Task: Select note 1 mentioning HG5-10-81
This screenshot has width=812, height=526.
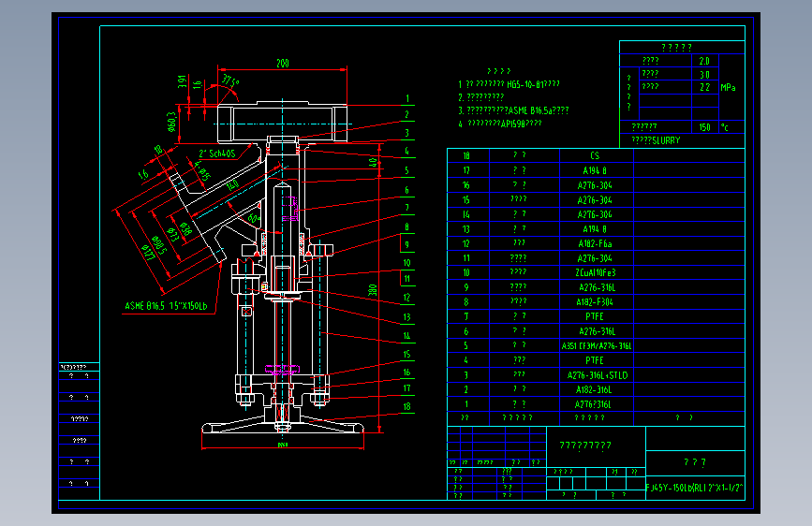Action: [x=509, y=84]
